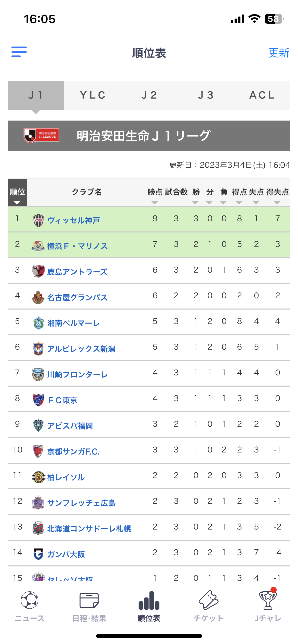The height and width of the screenshot is (644, 298).
Task: Tap the 更新 refresh button
Action: [279, 53]
